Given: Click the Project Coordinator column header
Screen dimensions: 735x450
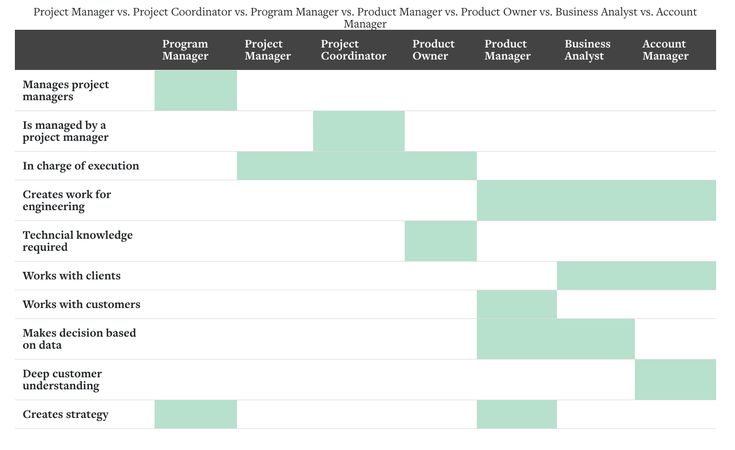Looking at the screenshot, I should pyautogui.click(x=353, y=50).
